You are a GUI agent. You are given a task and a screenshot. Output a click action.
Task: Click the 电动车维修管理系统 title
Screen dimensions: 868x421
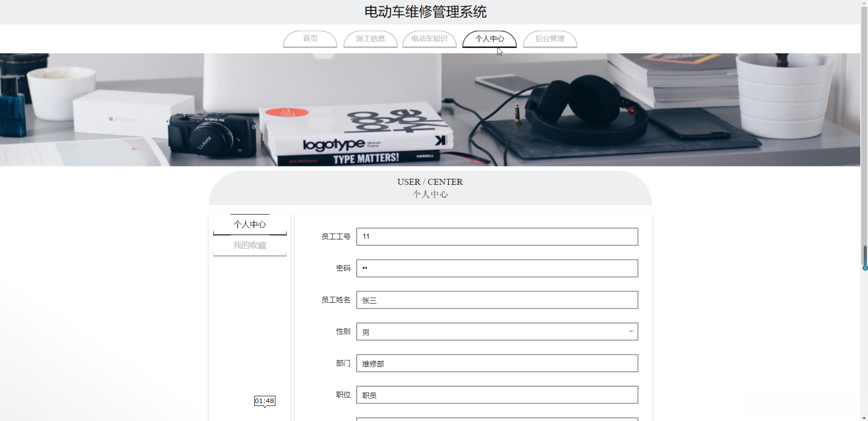(x=426, y=12)
